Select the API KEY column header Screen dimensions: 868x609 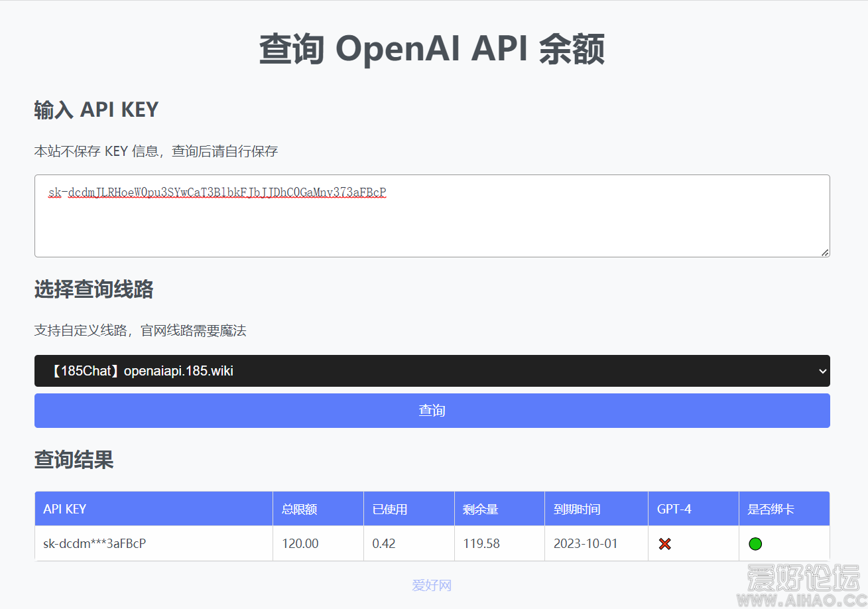point(154,509)
